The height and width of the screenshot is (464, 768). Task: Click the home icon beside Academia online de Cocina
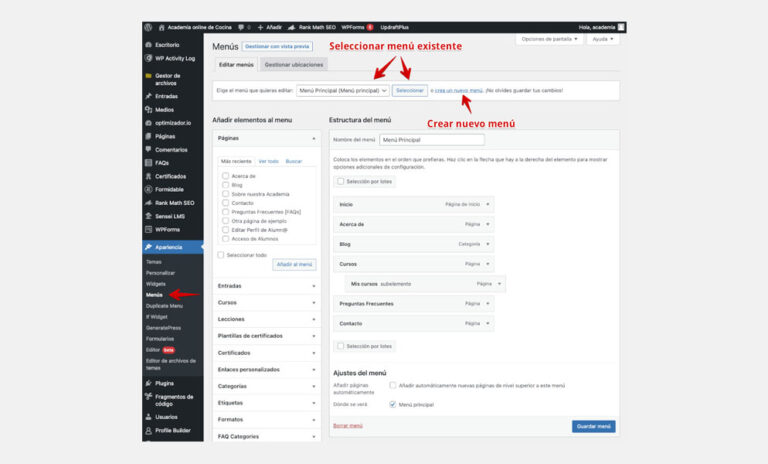162,27
